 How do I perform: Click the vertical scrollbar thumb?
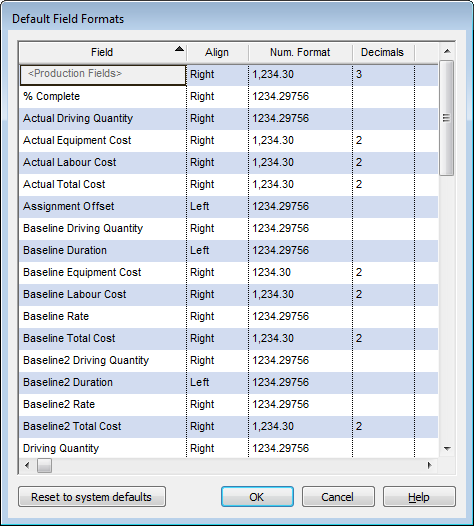coord(446,118)
